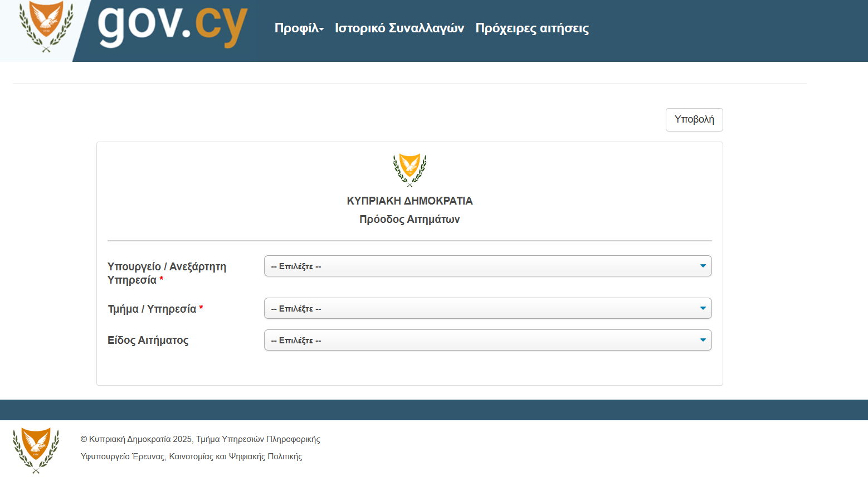
Task: Click the emblem above ΚΥΠΡΙΑΚΗ ΔΗΜΟΚΡΑΤΙΑ
Action: 409,170
